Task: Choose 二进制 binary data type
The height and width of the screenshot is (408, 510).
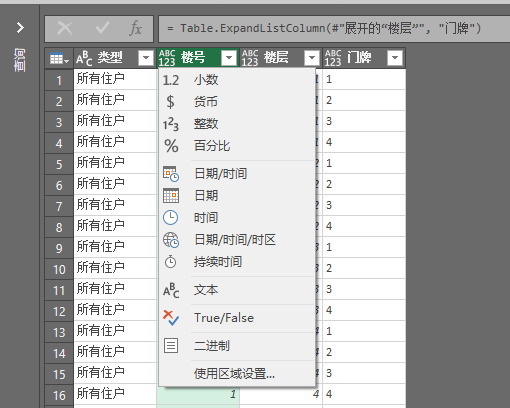Action: coord(237,346)
